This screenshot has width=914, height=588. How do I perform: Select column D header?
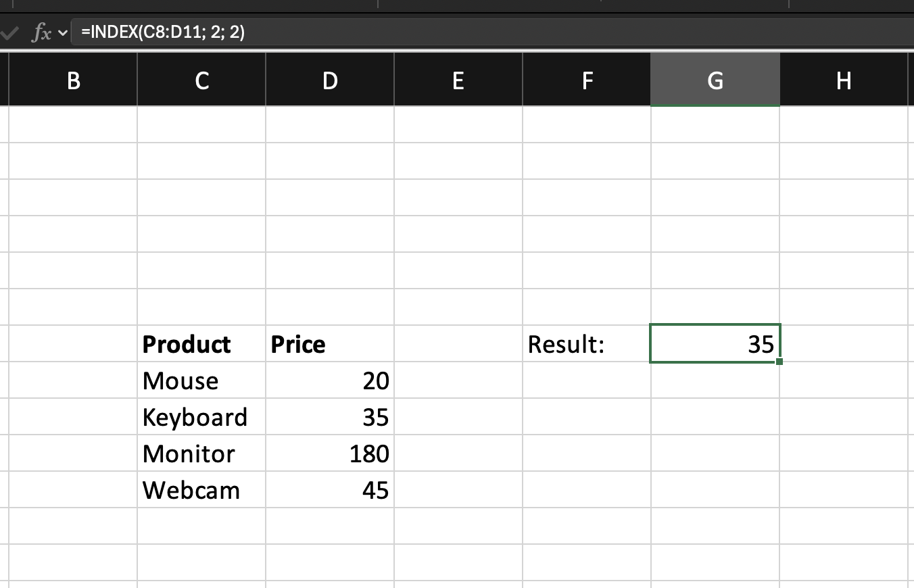click(330, 81)
